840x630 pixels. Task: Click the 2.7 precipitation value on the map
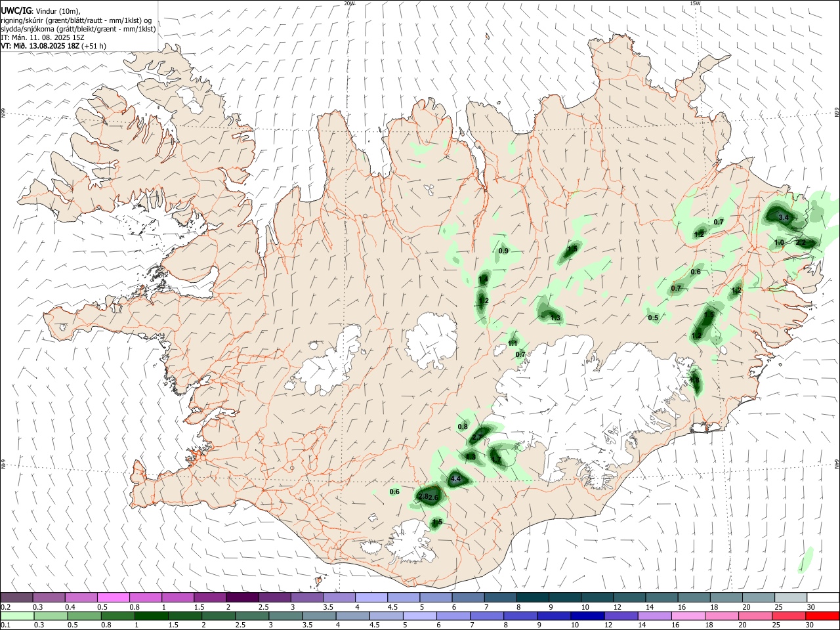point(477,438)
